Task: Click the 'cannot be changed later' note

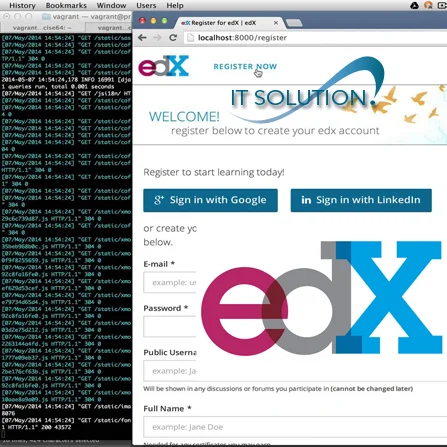Action: (x=372, y=389)
